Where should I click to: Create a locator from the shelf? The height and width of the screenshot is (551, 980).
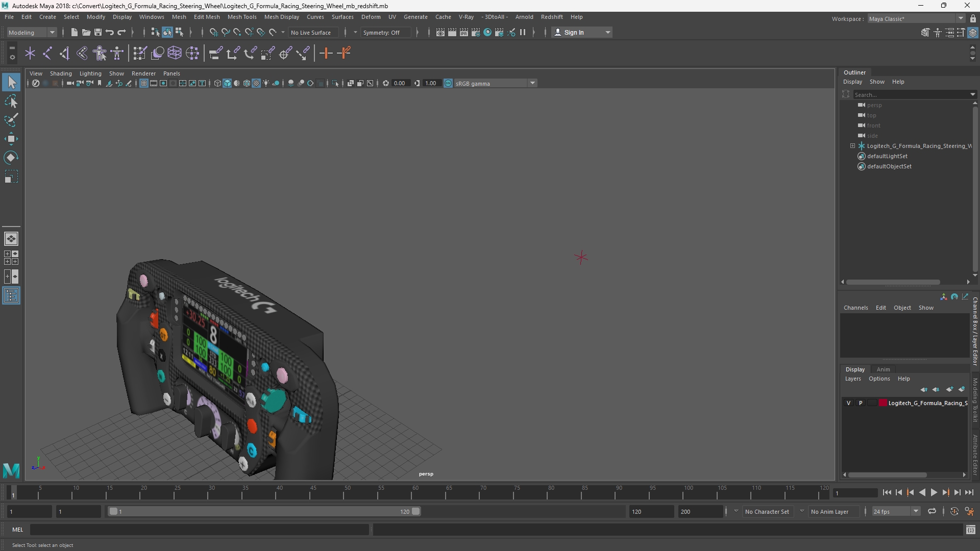tap(30, 53)
